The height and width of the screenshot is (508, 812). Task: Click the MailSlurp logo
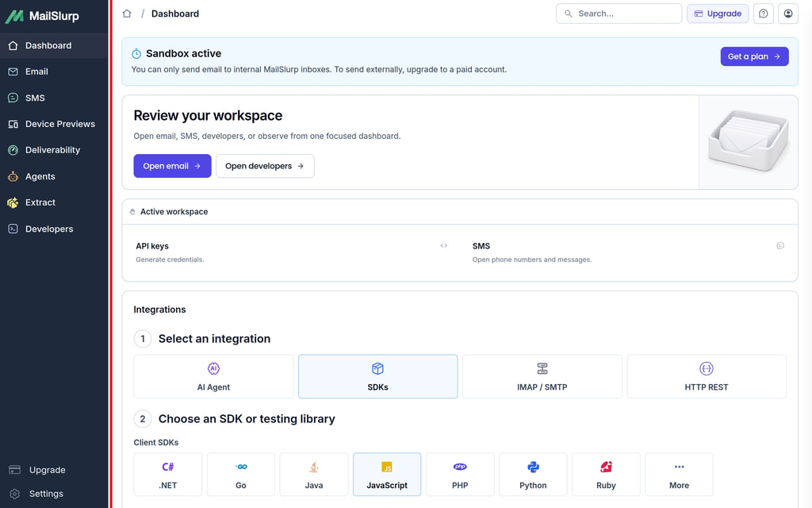[43, 16]
